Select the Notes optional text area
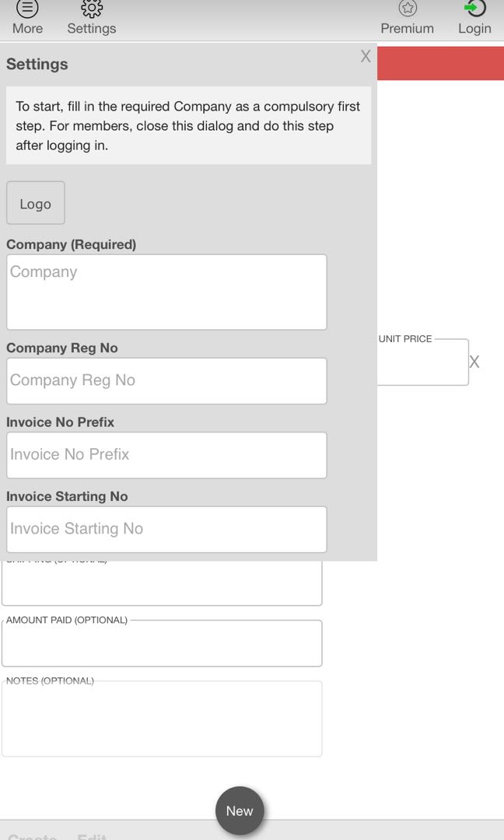This screenshot has height=840, width=504. pyautogui.click(x=162, y=717)
